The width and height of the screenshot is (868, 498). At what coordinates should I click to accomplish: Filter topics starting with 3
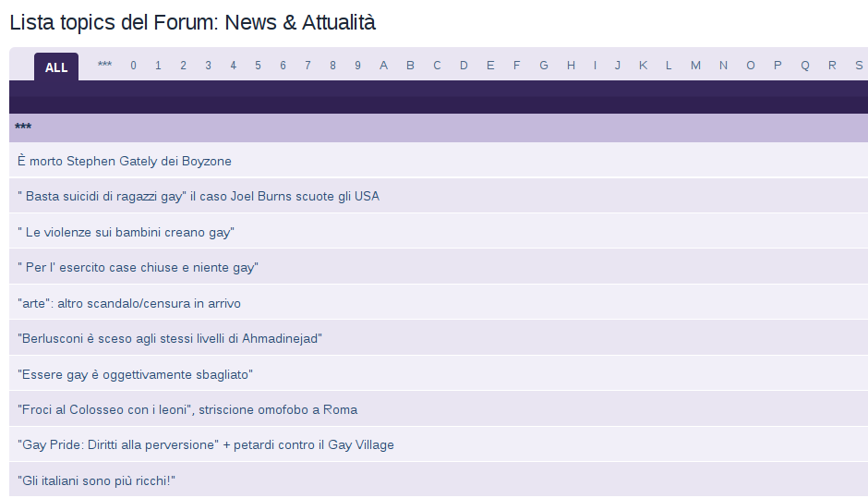tap(208, 66)
